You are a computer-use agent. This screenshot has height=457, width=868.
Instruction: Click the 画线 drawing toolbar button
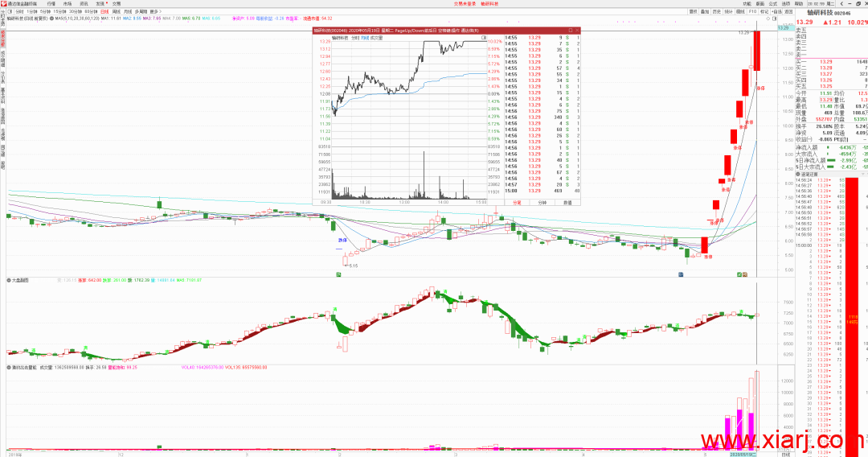(740, 11)
